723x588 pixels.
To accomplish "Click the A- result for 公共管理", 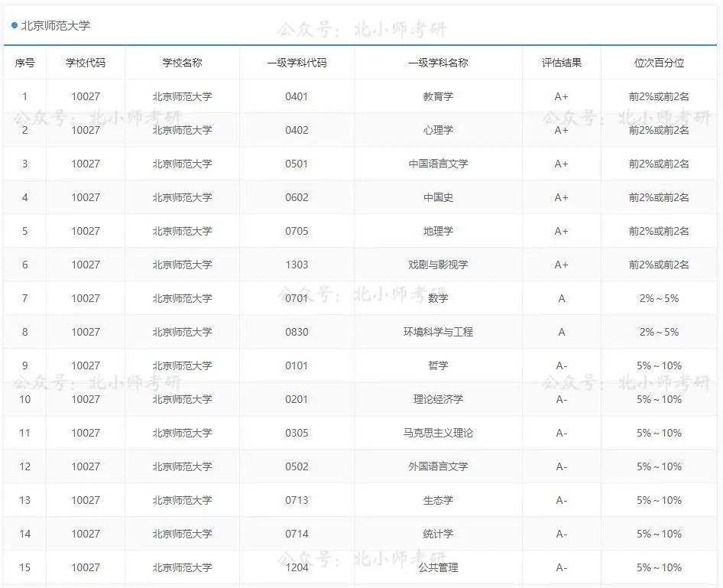I will (561, 567).
